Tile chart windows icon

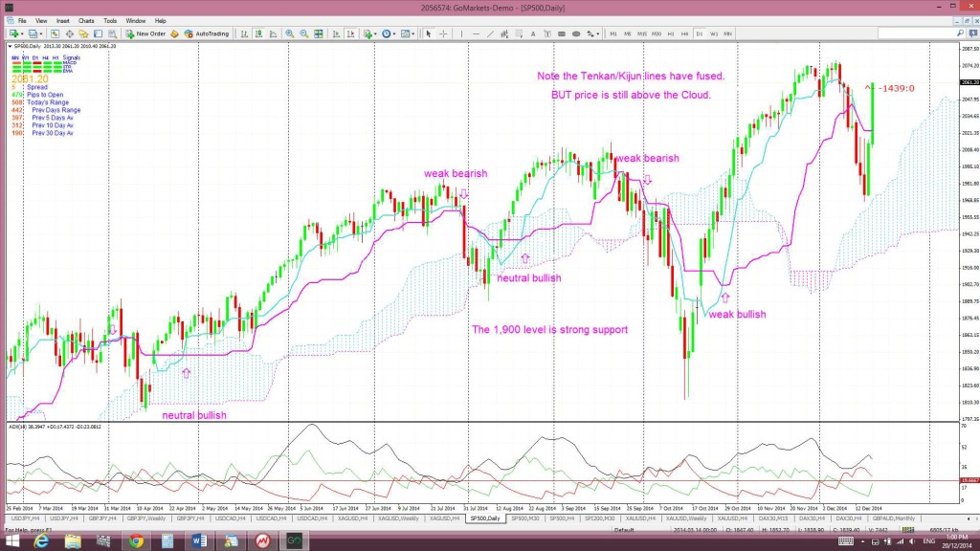tap(319, 33)
